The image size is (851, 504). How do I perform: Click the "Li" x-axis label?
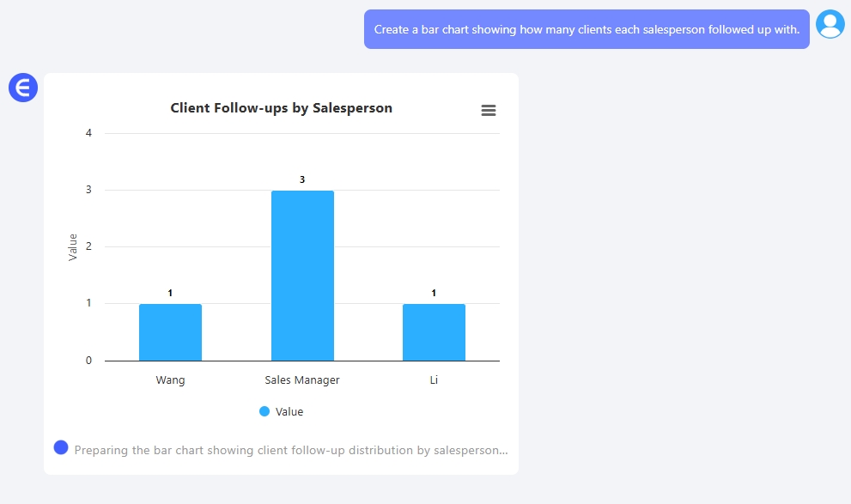(434, 380)
